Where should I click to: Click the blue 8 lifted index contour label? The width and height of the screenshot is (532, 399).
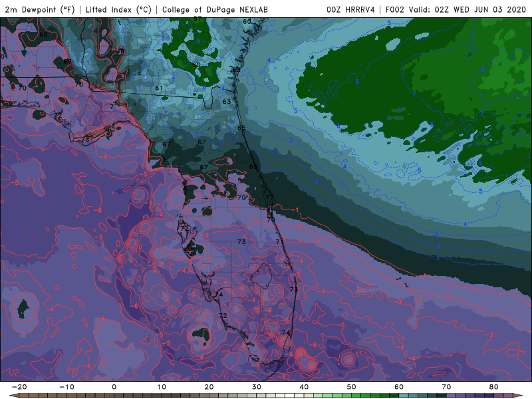(x=483, y=70)
